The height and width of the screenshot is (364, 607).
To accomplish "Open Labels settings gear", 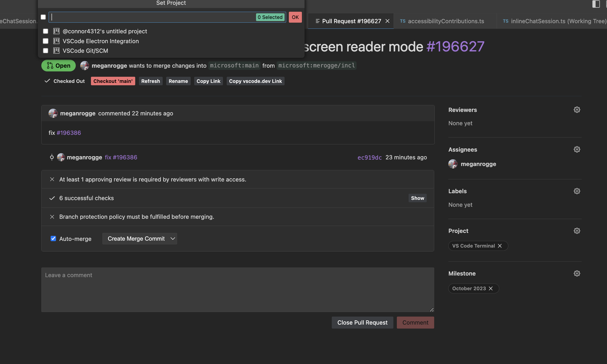I will tap(577, 191).
